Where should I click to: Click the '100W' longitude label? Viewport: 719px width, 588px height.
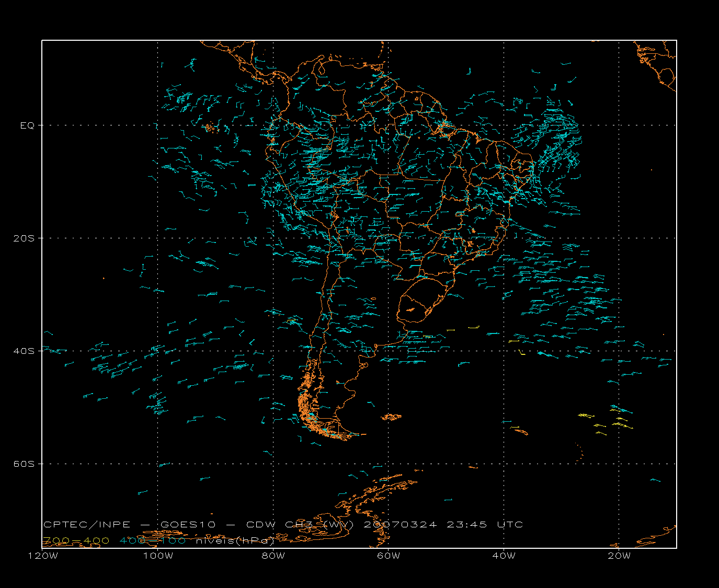coord(158,556)
